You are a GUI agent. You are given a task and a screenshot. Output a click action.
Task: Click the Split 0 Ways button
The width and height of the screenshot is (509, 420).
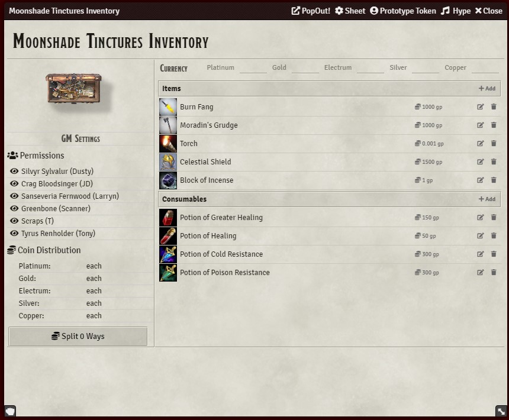tap(78, 337)
